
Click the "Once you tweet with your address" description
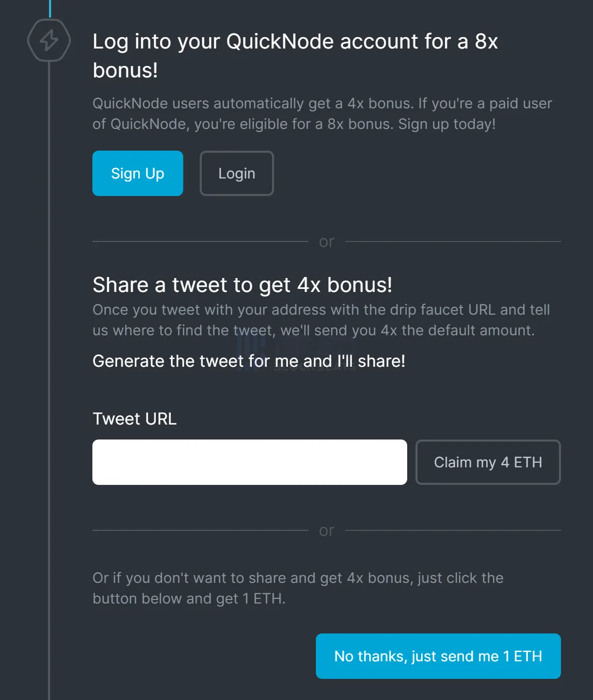(320, 320)
